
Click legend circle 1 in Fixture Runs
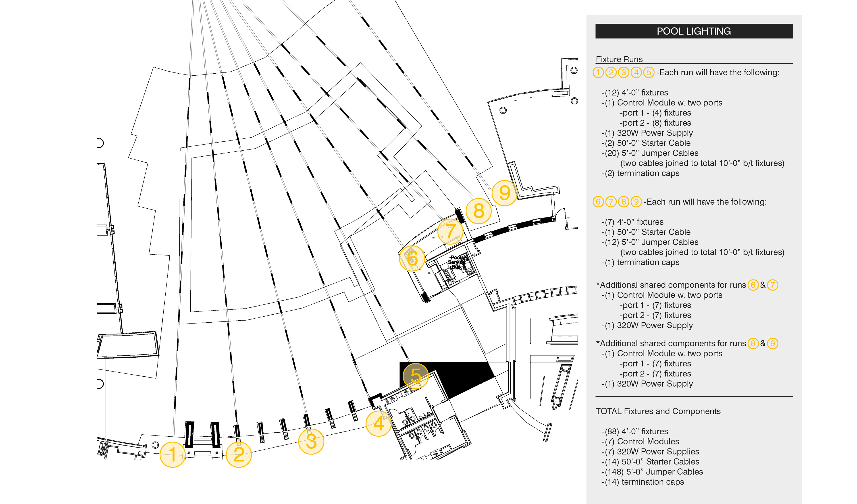point(598,73)
